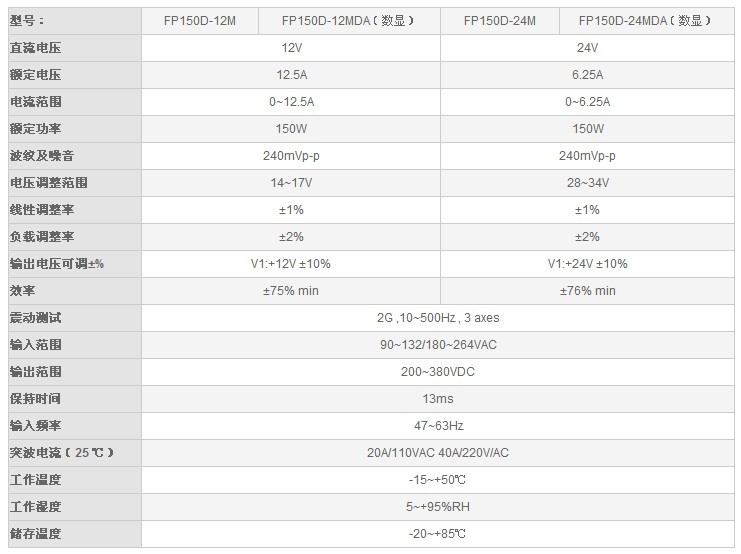Click the 0~6.25A current range cell

coord(587,102)
